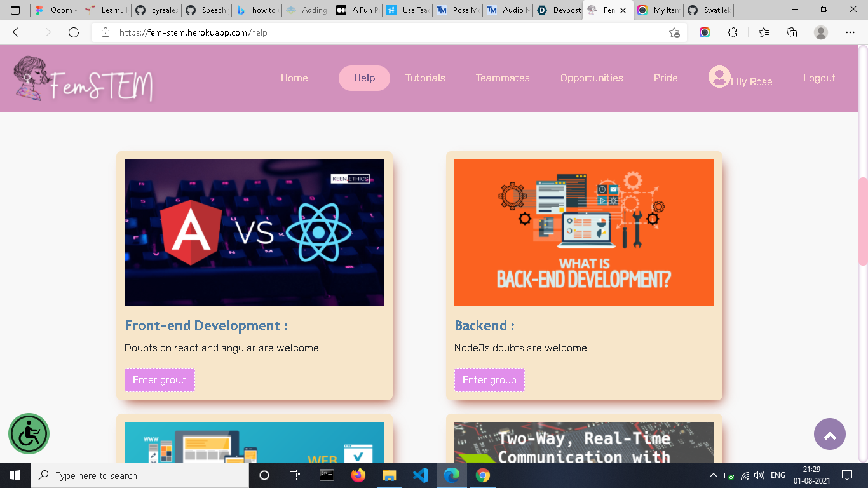Open the Favorites list icon
The height and width of the screenshot is (488, 868).
point(764,32)
